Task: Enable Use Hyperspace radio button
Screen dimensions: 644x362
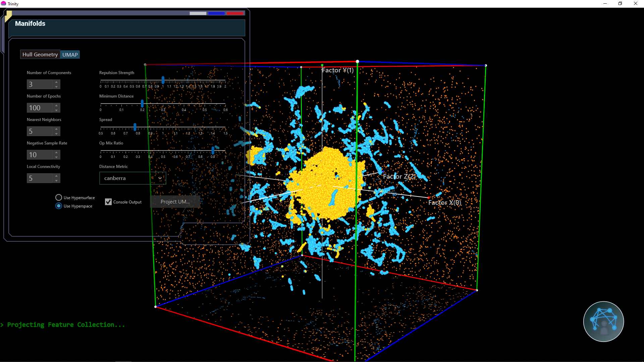Action: tap(58, 206)
